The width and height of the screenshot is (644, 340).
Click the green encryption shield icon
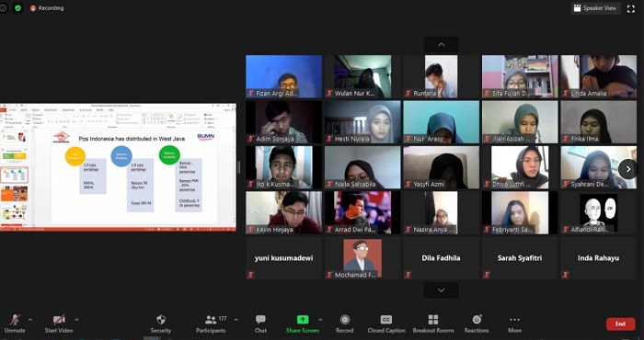(x=17, y=7)
